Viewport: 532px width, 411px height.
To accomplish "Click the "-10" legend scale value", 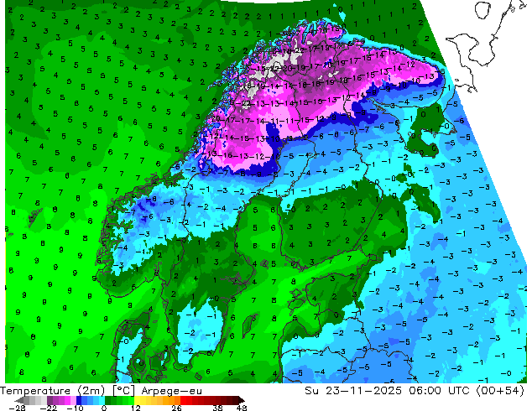I will [x=75, y=408].
